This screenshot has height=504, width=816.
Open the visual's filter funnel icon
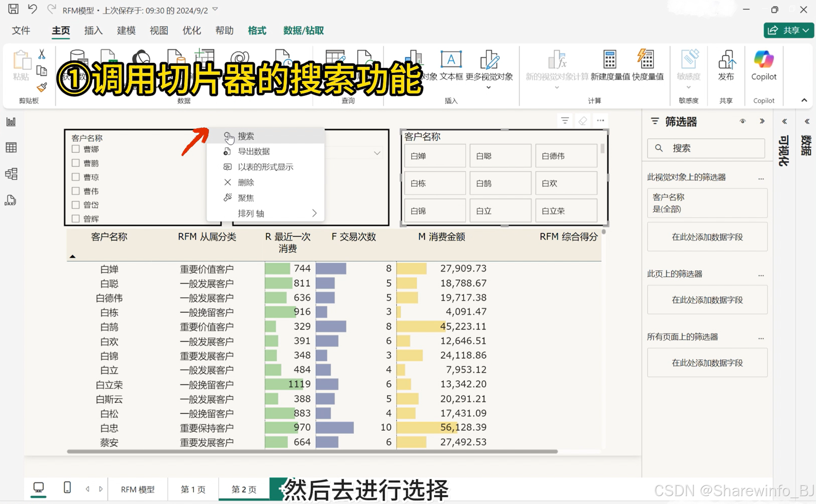tap(565, 121)
